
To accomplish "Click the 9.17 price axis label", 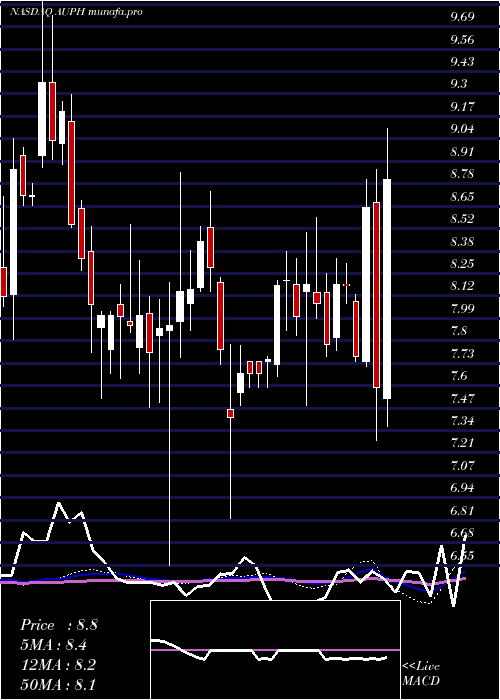I will click(462, 107).
